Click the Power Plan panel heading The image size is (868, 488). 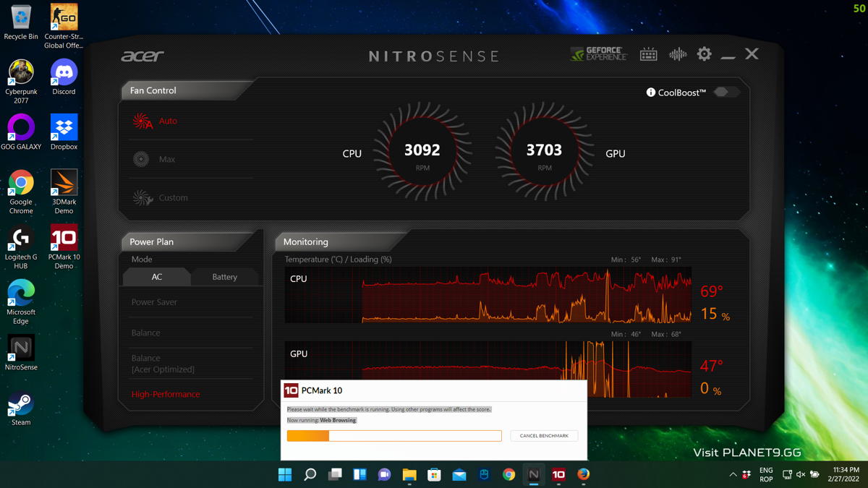pos(152,241)
